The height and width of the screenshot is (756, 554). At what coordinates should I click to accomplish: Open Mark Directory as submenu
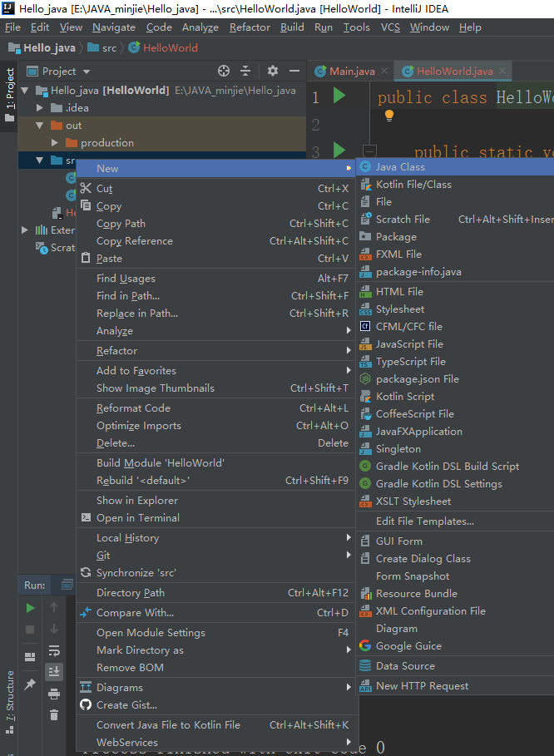pyautogui.click(x=216, y=650)
